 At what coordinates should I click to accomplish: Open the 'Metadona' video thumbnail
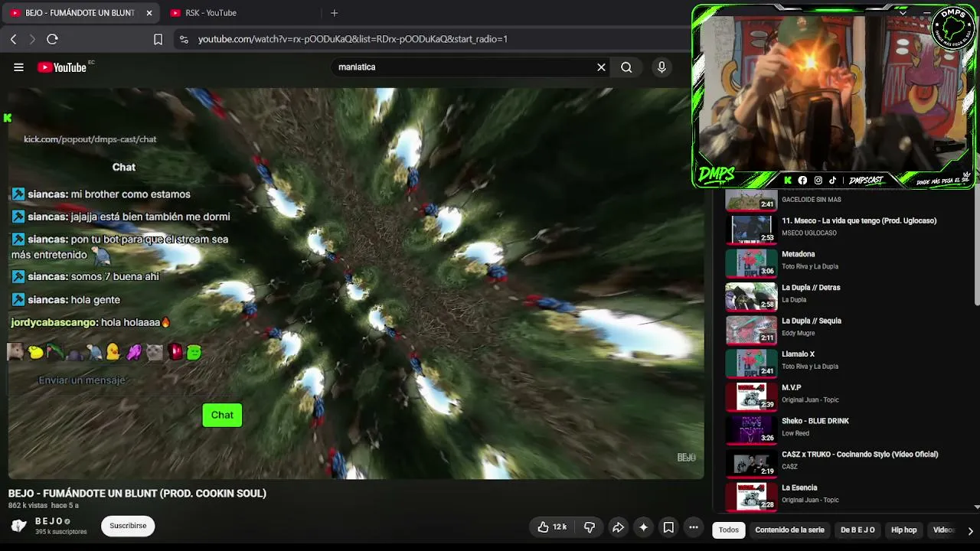coord(751,262)
